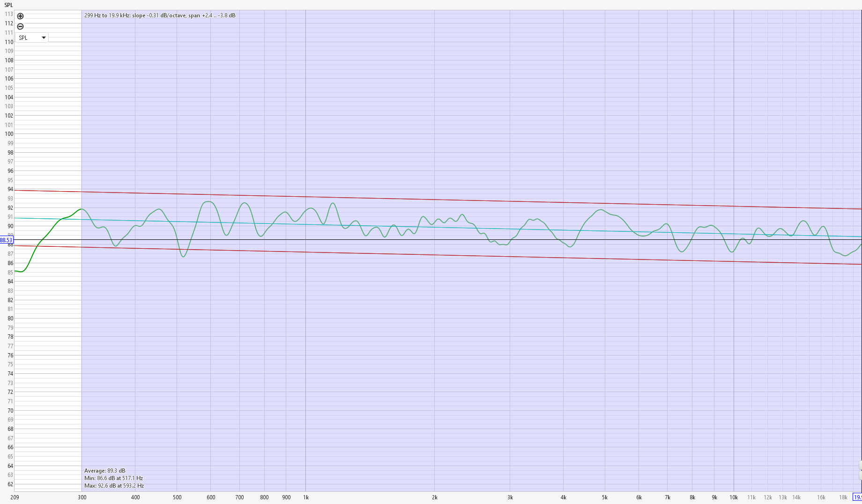
Task: Click the 'Min: 86.6 dB at 517.1 Hz' text
Action: 113,478
